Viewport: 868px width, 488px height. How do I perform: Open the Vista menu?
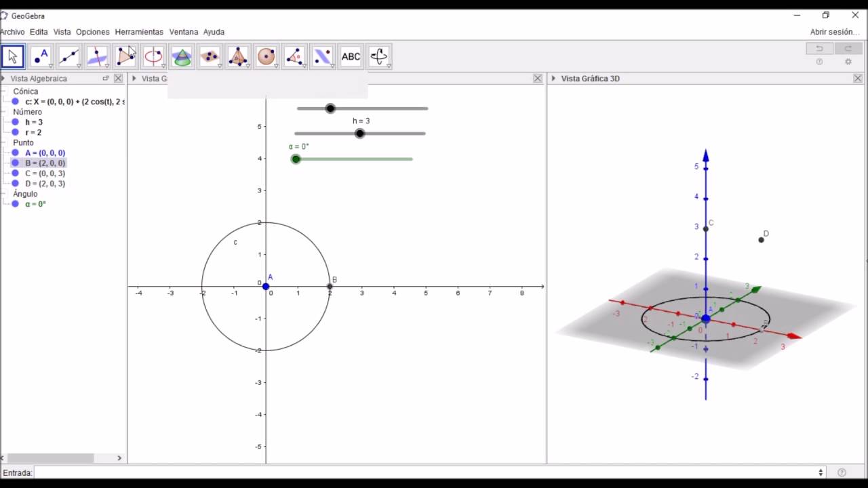[x=62, y=32]
